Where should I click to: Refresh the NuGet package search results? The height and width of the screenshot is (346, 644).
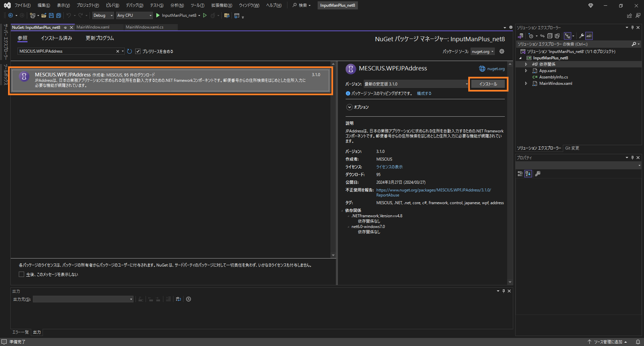tap(129, 51)
